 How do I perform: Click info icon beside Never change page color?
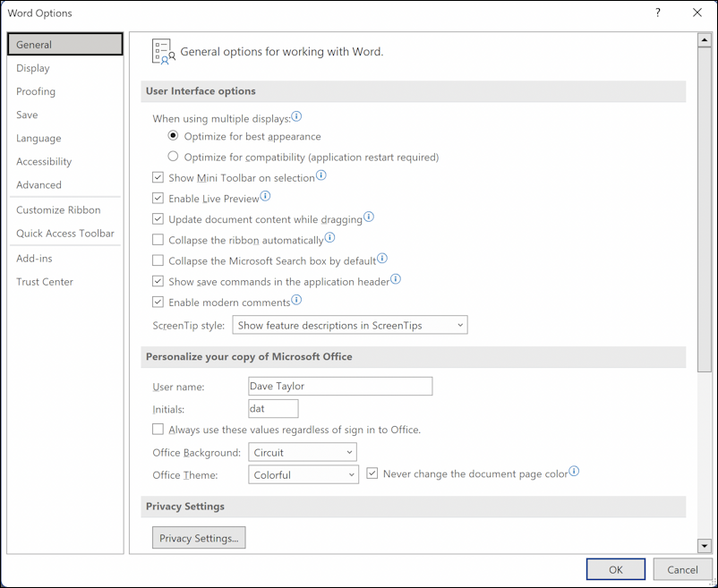pos(574,472)
